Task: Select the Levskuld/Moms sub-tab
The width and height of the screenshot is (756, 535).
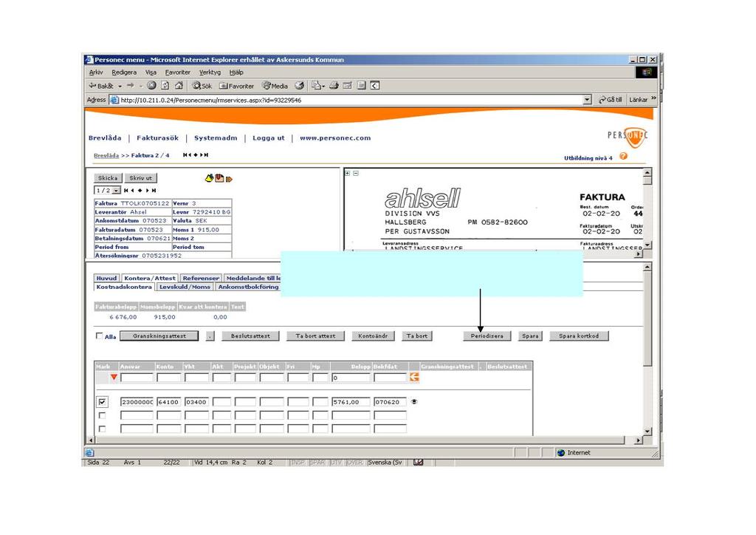Action: tap(185, 287)
